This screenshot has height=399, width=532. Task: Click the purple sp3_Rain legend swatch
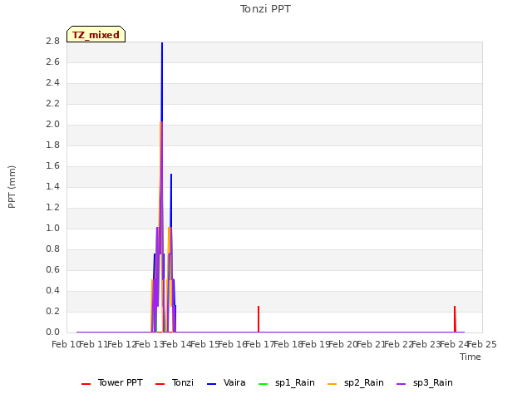401,384
